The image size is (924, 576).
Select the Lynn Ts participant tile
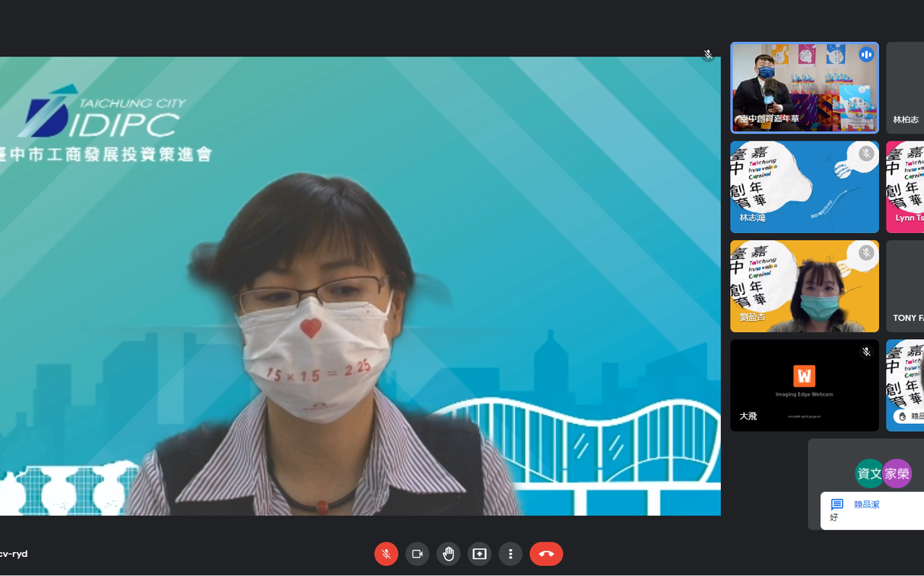pyautogui.click(x=905, y=186)
